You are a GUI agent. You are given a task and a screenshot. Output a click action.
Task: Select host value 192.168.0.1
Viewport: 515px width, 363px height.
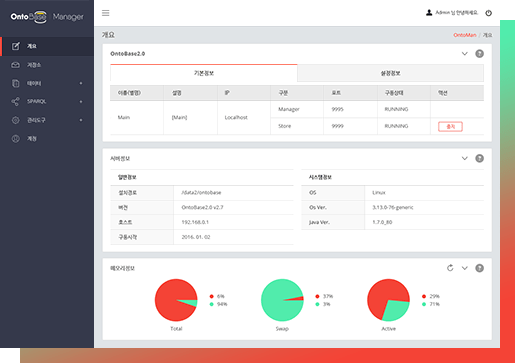pyautogui.click(x=195, y=222)
